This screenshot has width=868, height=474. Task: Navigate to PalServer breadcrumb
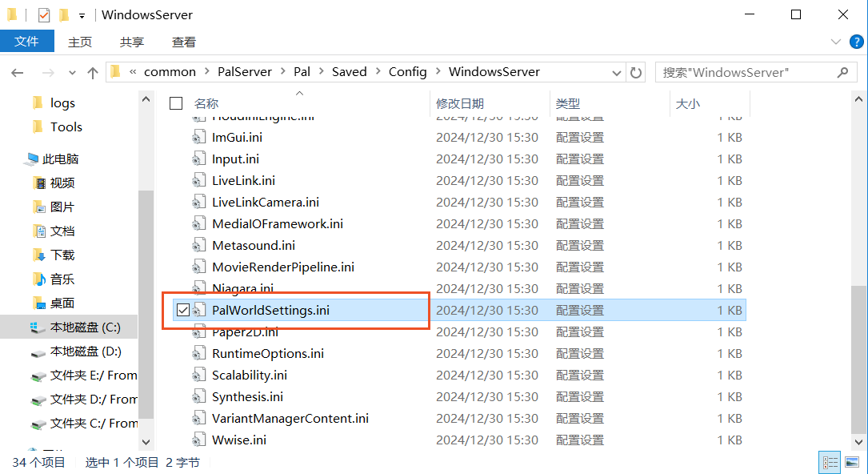point(245,72)
